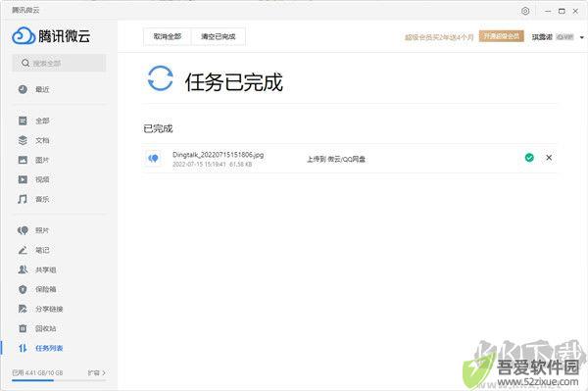Screen dimensions: 588x391
Task: Click 清空已完成 clear completed button
Action: coord(219,36)
